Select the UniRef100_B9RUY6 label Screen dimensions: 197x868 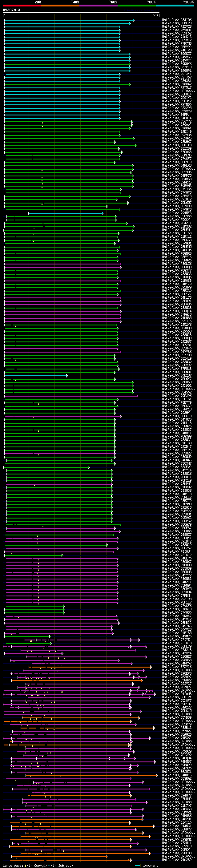(x=177, y=64)
